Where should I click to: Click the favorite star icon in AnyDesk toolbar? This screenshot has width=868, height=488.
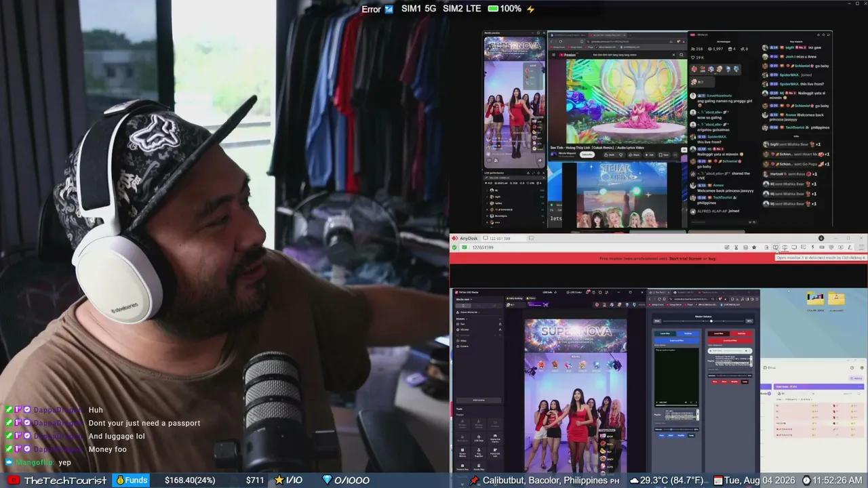tap(754, 247)
